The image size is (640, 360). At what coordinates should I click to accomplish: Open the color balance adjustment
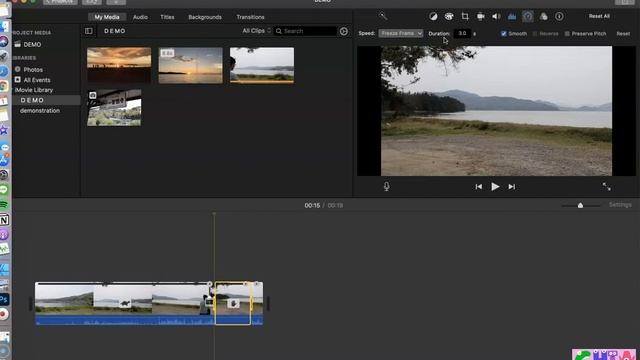tap(433, 16)
